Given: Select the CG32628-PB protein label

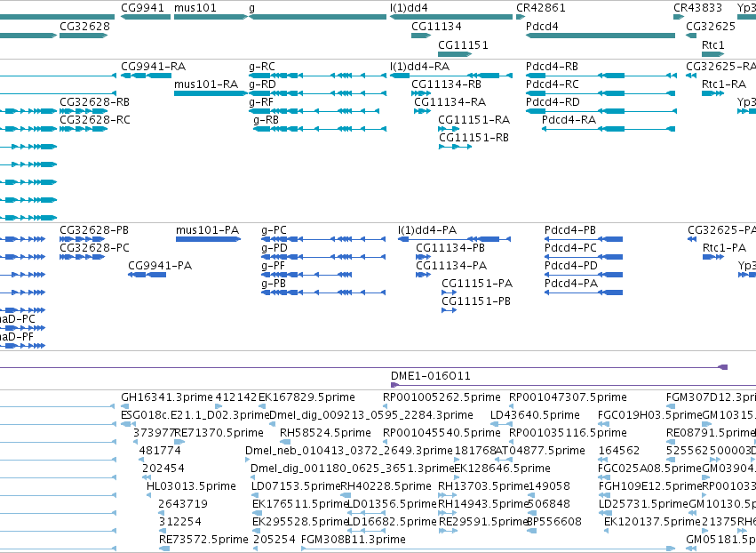Looking at the screenshot, I should (x=94, y=229).
